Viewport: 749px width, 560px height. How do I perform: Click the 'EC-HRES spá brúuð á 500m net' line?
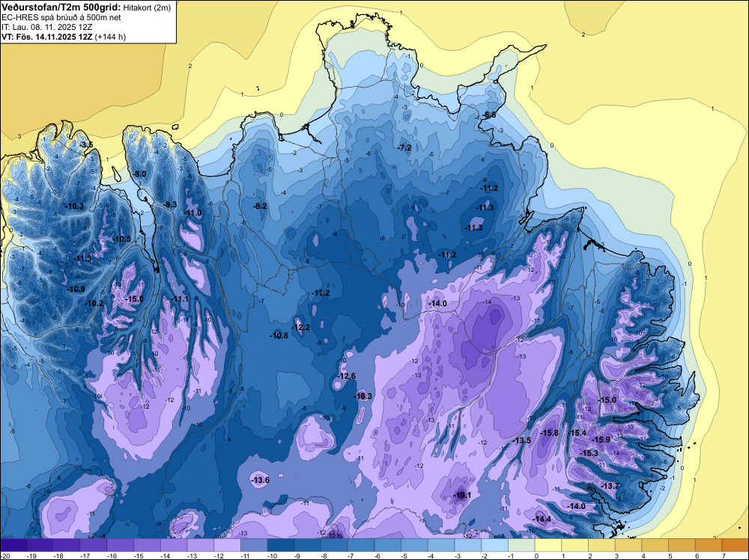tap(61, 17)
